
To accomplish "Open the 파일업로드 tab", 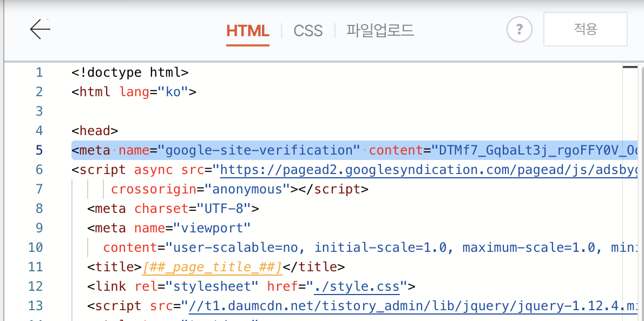I will pos(380,31).
